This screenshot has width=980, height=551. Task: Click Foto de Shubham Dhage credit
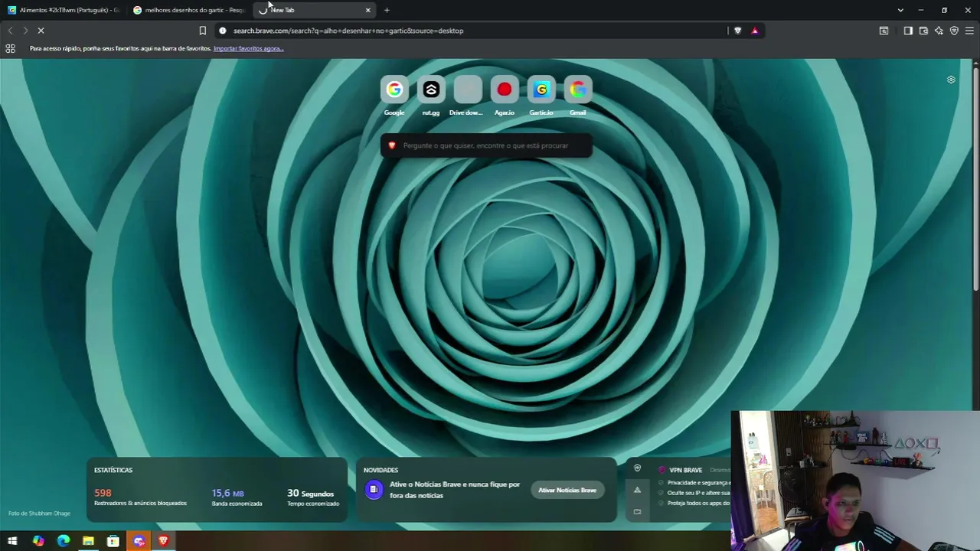coord(39,514)
